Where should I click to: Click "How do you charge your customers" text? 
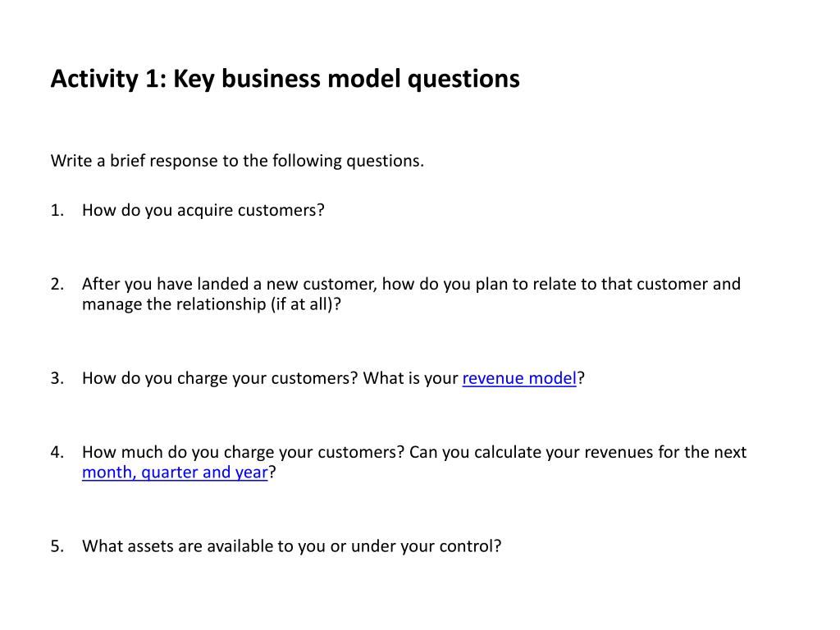click(220, 378)
